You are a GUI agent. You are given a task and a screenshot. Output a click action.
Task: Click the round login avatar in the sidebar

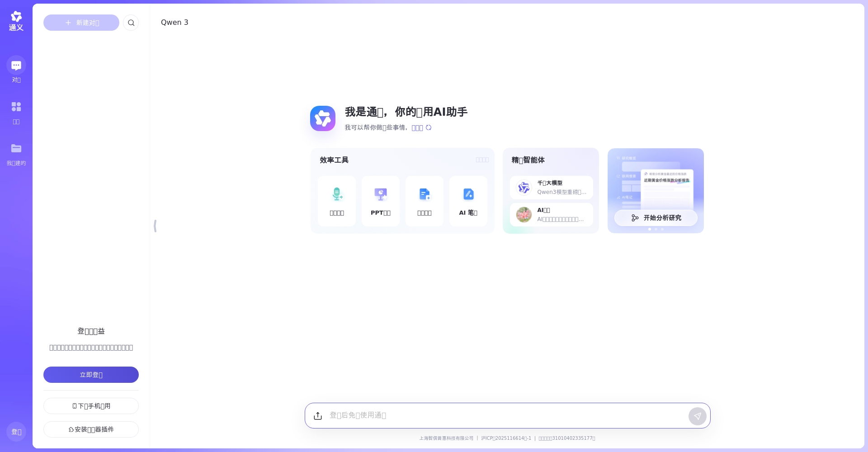pyautogui.click(x=16, y=432)
